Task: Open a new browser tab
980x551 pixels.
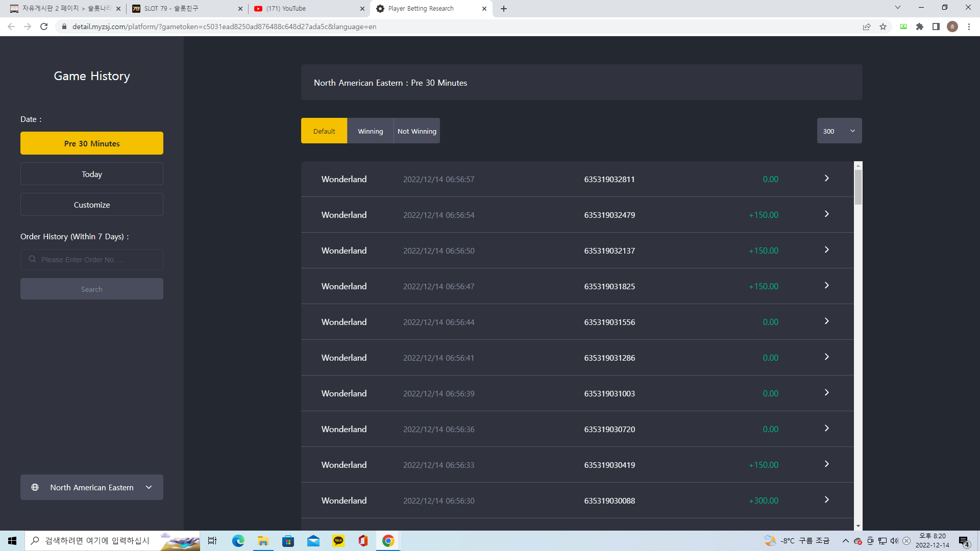Action: (504, 9)
